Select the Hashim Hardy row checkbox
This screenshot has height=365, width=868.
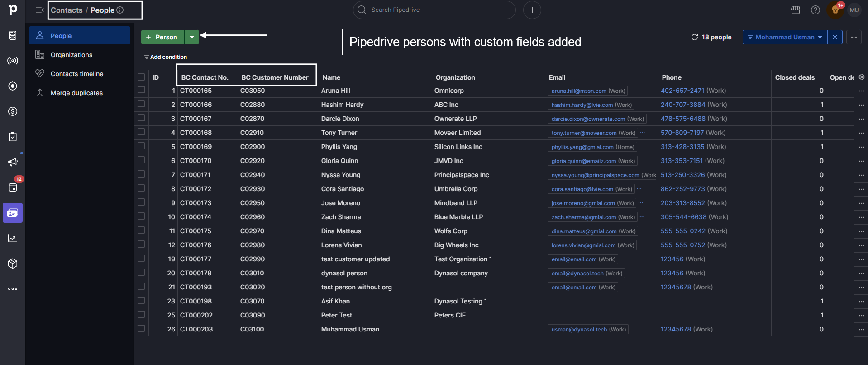[141, 105]
